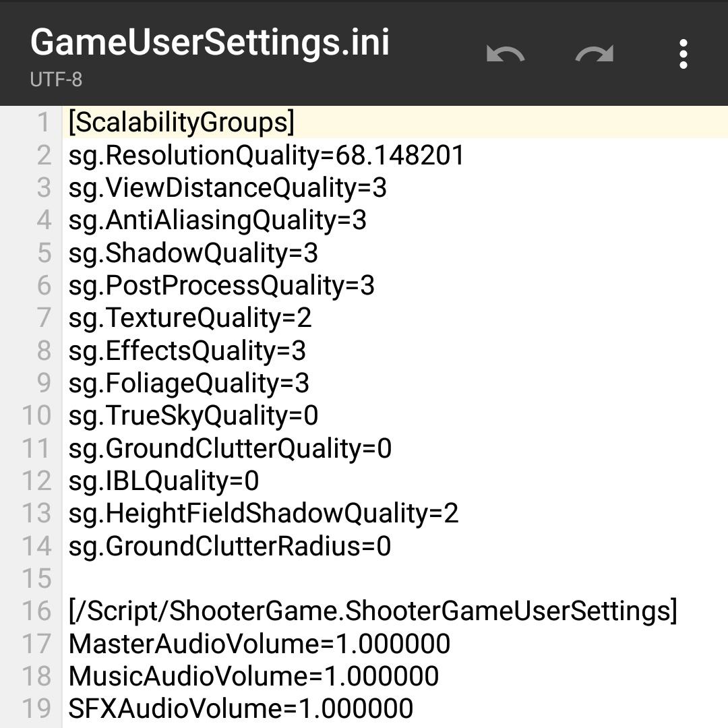The height and width of the screenshot is (728, 728).
Task: Click the ShooterGameUserSettings section header line
Action: (x=372, y=611)
